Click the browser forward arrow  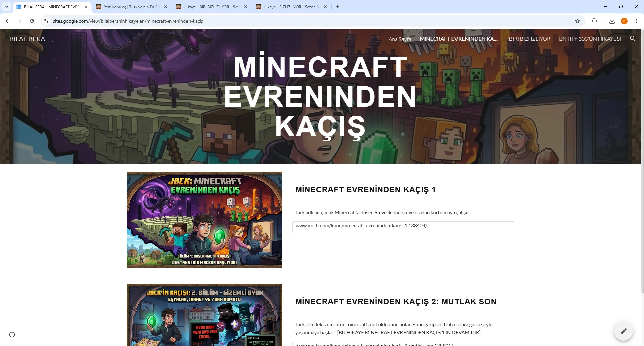tap(20, 21)
